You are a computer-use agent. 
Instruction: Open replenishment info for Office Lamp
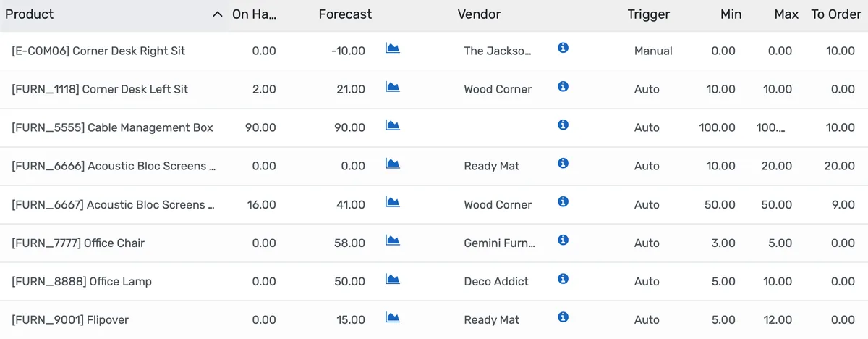563,279
